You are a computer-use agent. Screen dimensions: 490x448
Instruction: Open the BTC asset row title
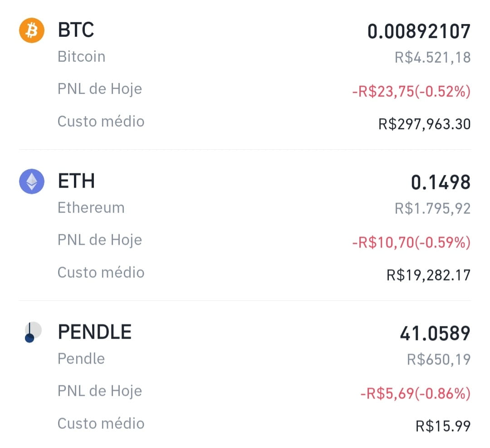tap(76, 30)
